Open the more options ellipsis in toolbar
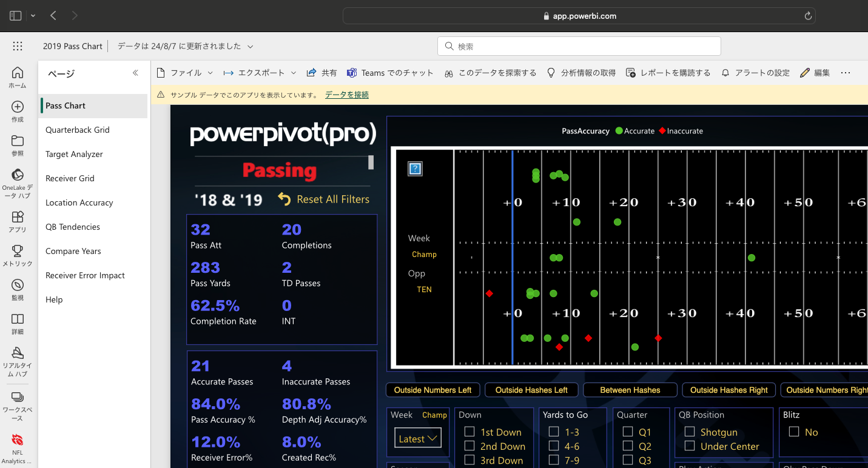868x468 pixels. click(x=846, y=73)
